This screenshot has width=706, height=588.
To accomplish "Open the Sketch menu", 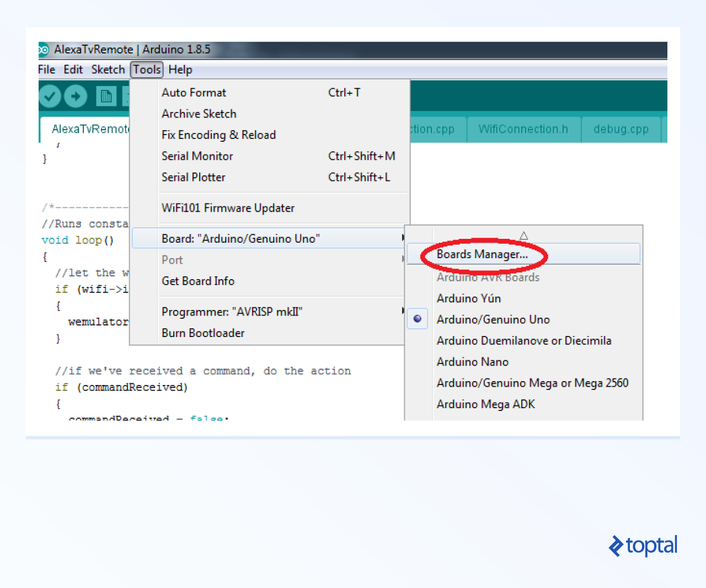I will [108, 70].
